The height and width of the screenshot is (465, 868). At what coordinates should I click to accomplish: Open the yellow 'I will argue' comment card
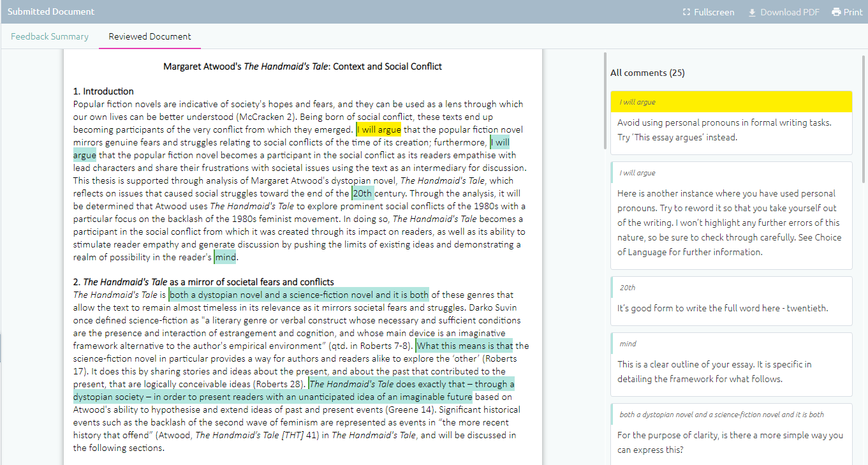[x=731, y=122]
